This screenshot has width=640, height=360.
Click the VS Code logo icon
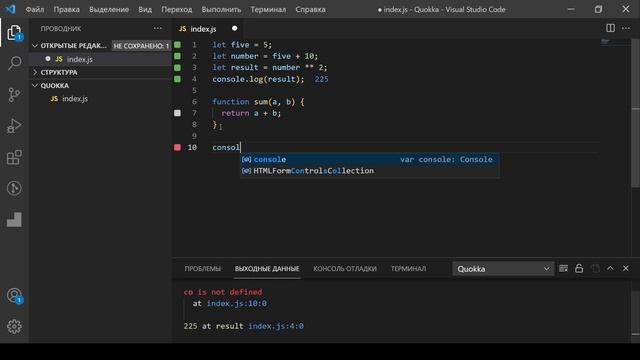[11, 9]
